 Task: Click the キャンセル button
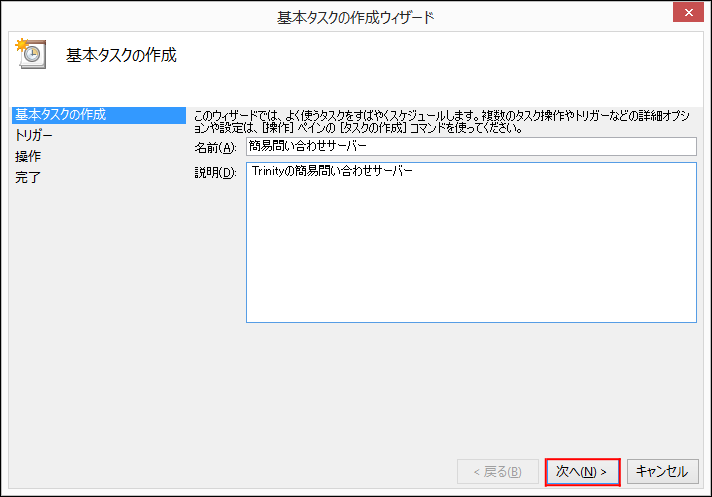pos(663,472)
